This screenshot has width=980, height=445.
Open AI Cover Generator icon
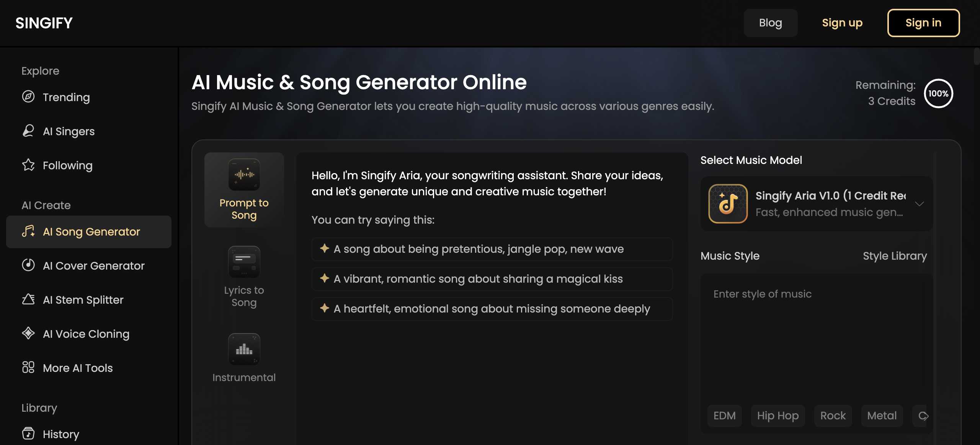coord(28,265)
